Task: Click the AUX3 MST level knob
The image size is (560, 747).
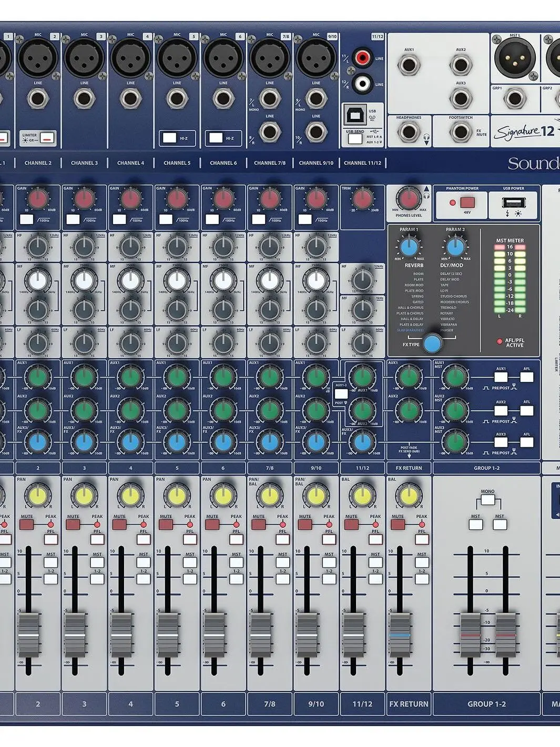Action: click(x=455, y=442)
